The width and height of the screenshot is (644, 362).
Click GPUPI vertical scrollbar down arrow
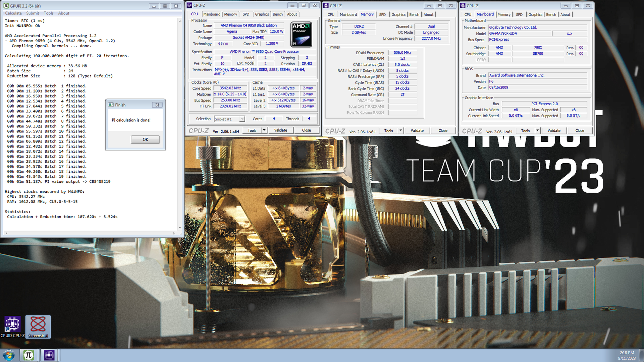click(180, 228)
